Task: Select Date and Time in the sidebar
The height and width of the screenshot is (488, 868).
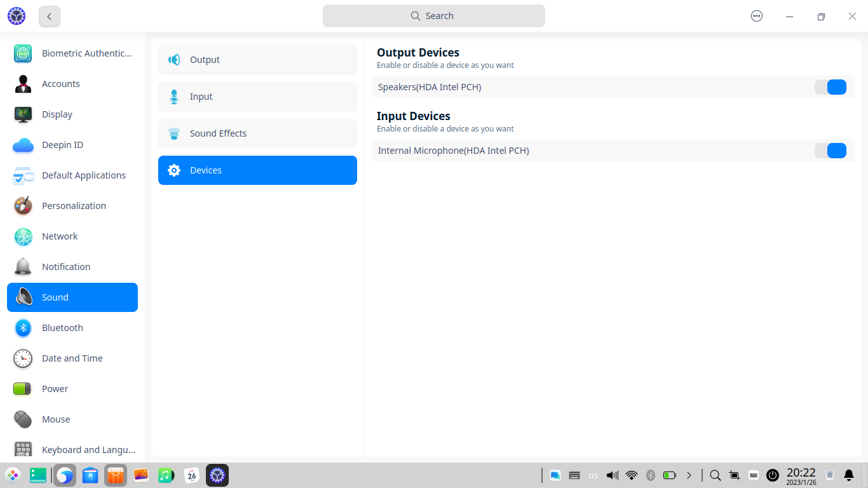Action: click(x=72, y=358)
